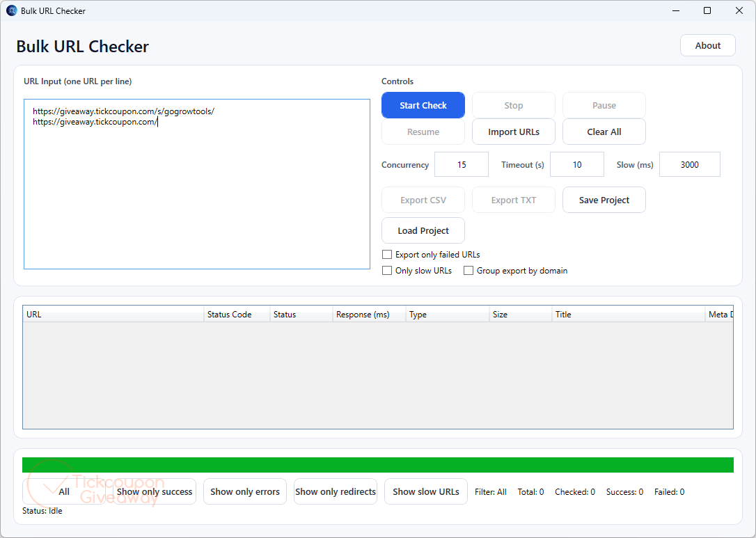This screenshot has height=538, width=756.
Task: Filter with Show only redirects
Action: tap(335, 492)
